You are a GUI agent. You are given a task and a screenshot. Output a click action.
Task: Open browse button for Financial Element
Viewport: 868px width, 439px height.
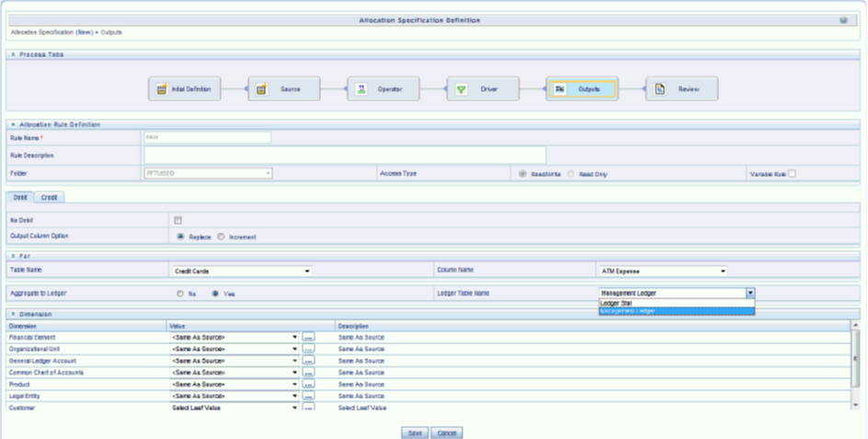(x=308, y=337)
